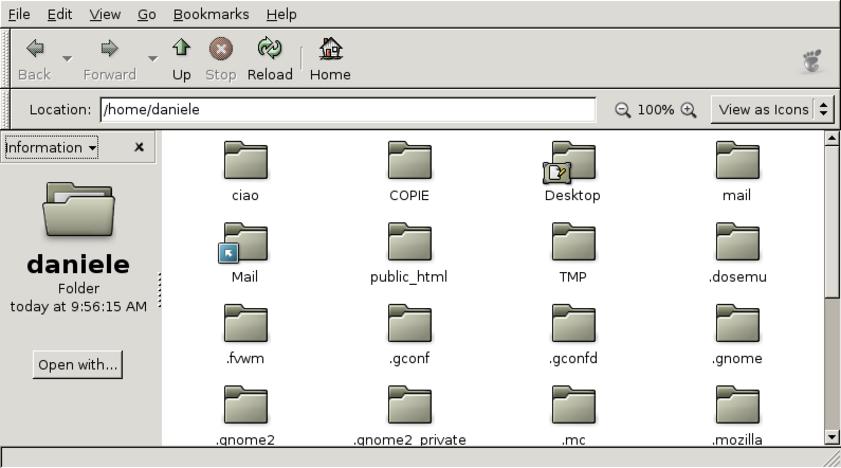841x468 pixels.
Task: Open the Edit menu
Action: point(60,14)
